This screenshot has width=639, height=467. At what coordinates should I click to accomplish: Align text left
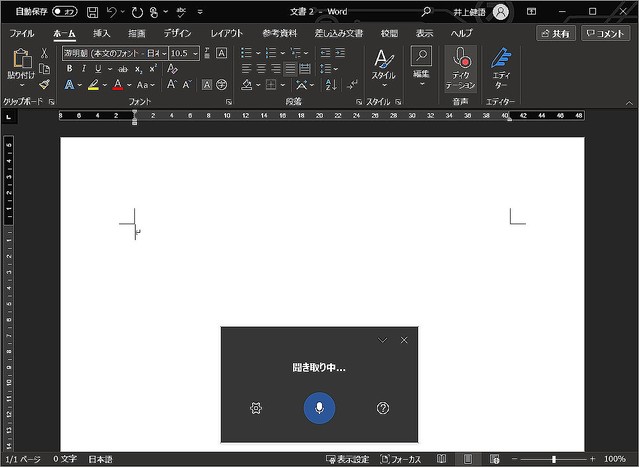tap(246, 68)
